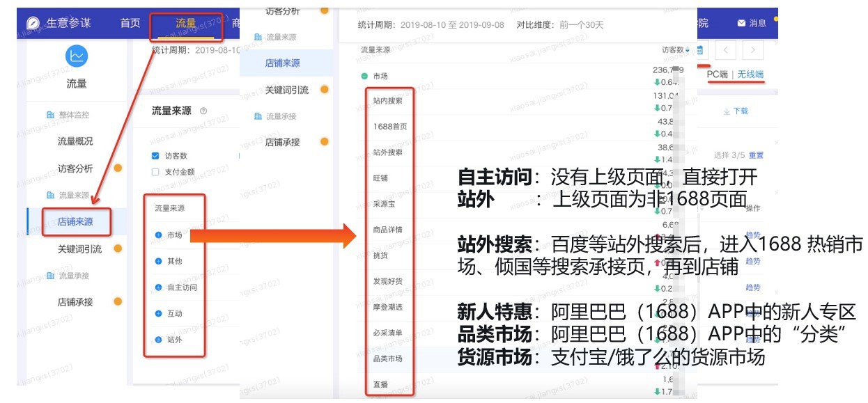Open the 访客数 column sort dropdown

[x=688, y=50]
